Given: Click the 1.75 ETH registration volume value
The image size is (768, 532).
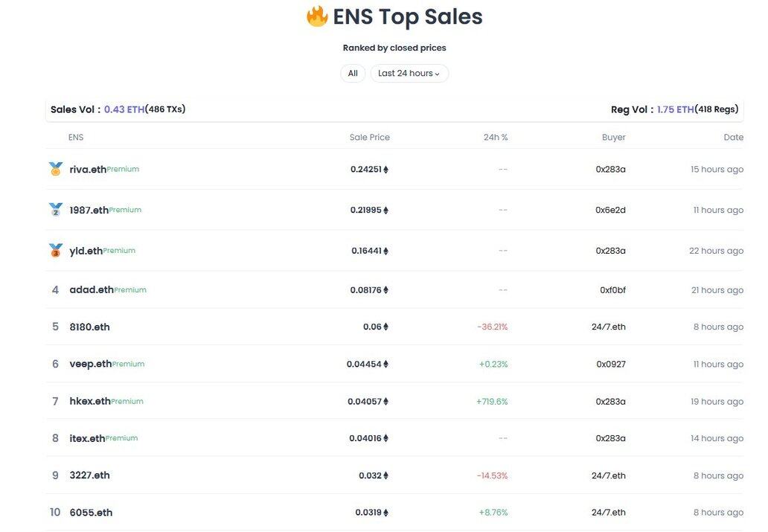Looking at the screenshot, I should (x=676, y=109).
